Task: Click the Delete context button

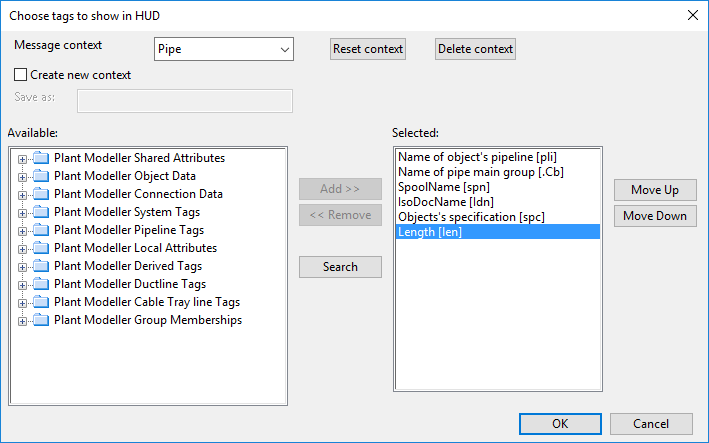Action: pyautogui.click(x=475, y=49)
